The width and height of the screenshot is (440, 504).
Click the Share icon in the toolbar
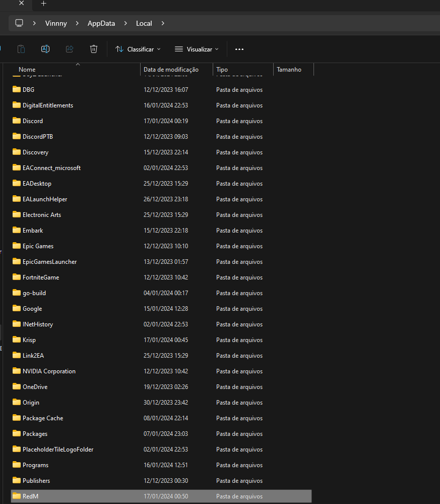click(70, 49)
